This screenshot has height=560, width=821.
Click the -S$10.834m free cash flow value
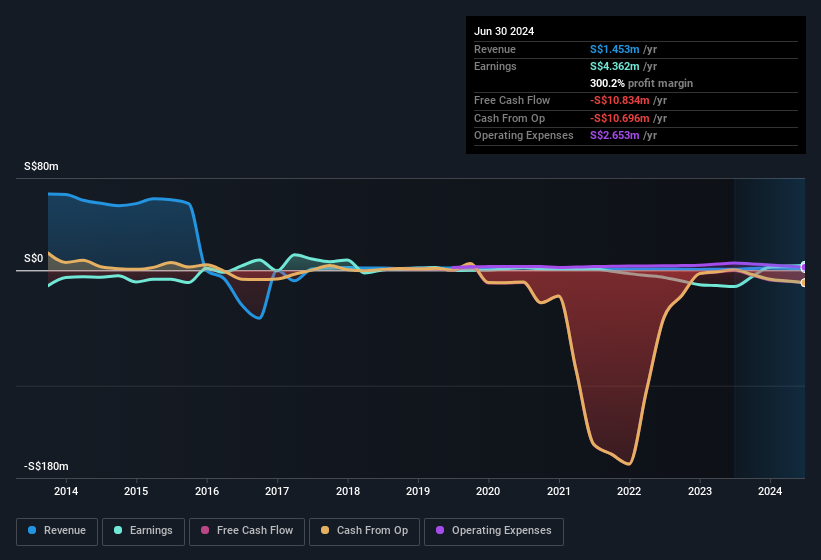[619, 100]
